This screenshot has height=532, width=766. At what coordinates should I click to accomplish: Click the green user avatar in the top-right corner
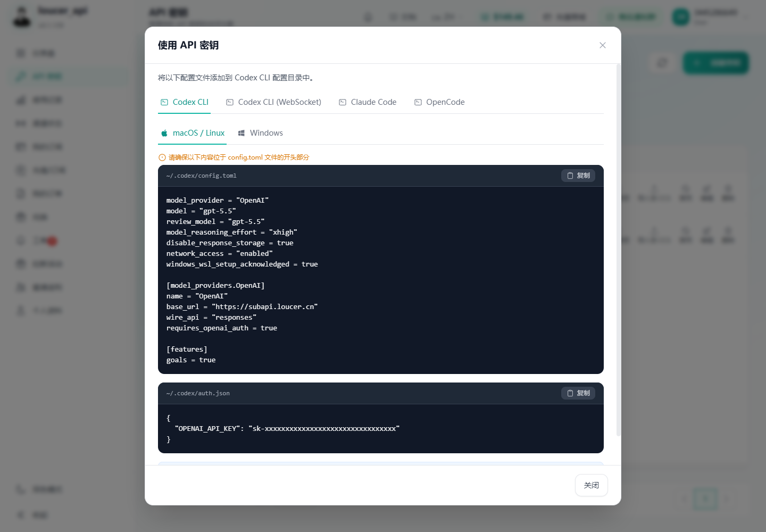[681, 17]
